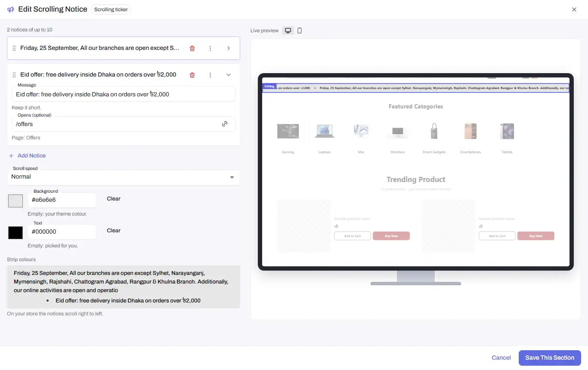Viewport: 588px width, 370px height.
Task: Edit the Text hex value #000000
Action: pos(62,232)
